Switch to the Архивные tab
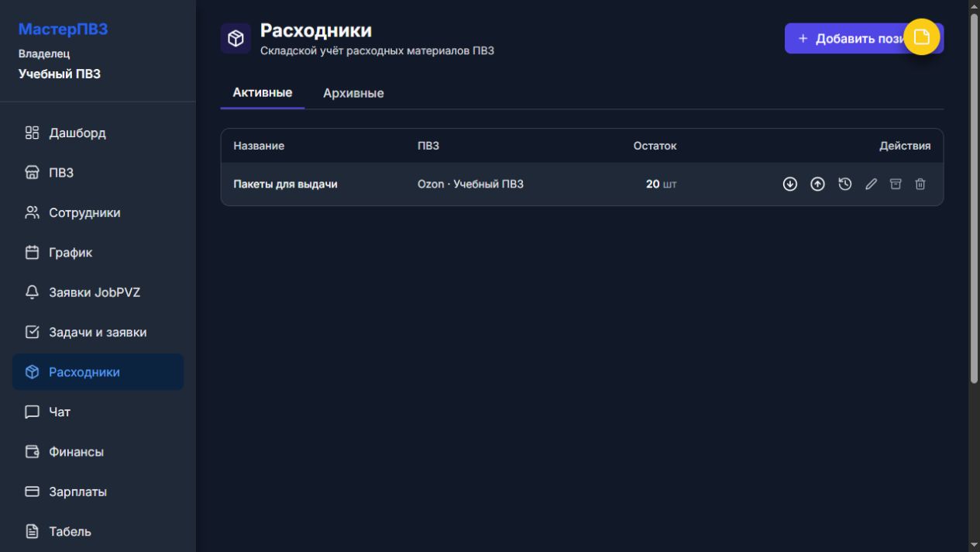Screen dimensions: 980x552 click(353, 93)
